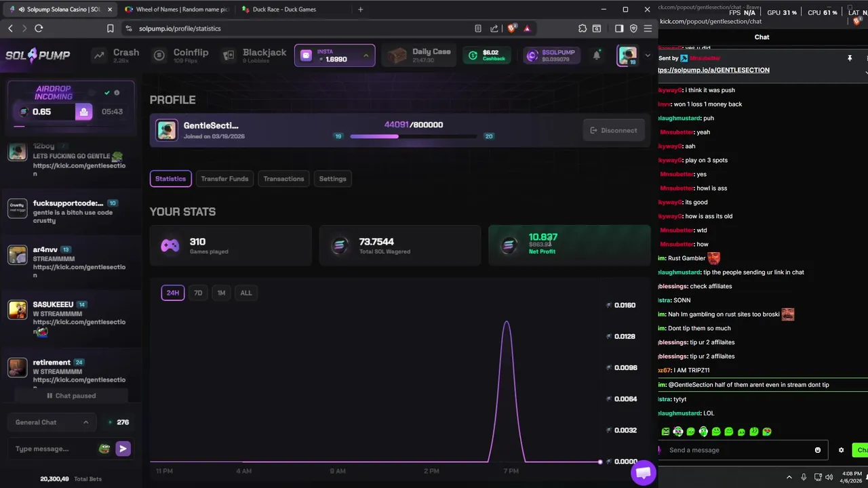The height and width of the screenshot is (488, 868).
Task: Open the Crash game icon
Action: click(100, 56)
